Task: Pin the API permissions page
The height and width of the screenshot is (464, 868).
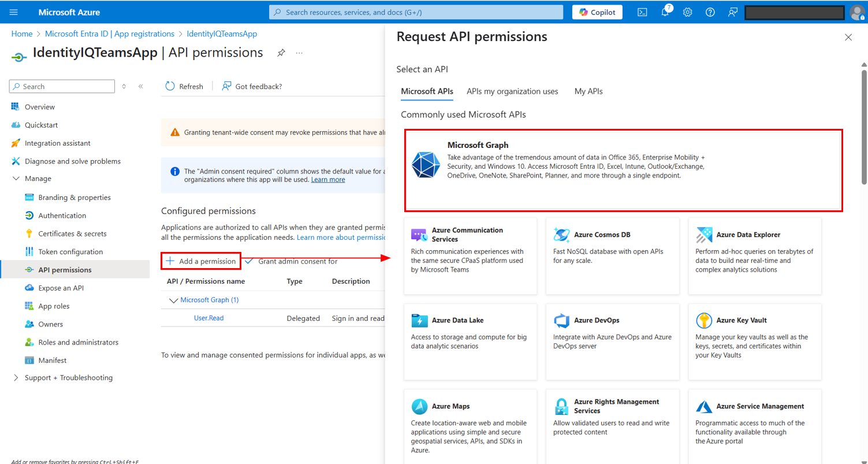Action: pos(281,53)
